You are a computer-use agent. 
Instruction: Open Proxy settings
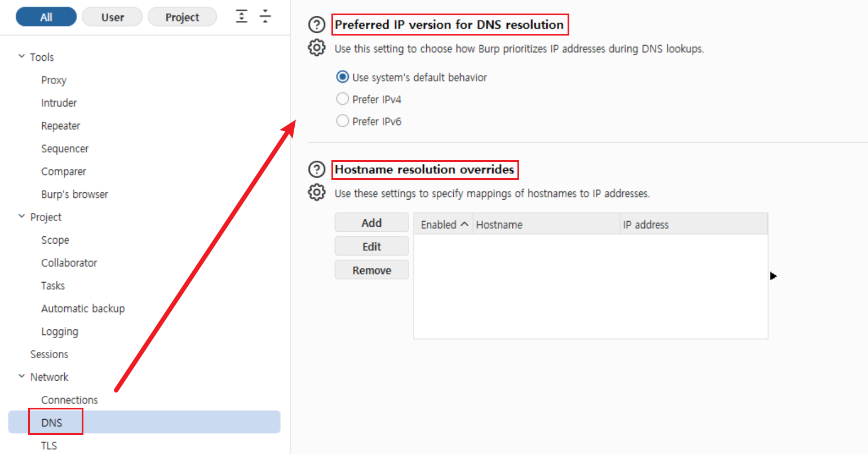54,80
